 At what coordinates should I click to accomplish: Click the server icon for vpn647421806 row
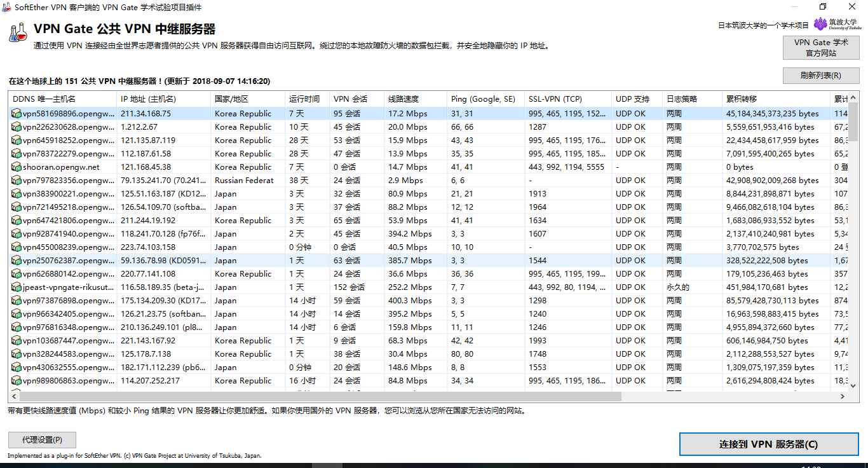(x=17, y=221)
